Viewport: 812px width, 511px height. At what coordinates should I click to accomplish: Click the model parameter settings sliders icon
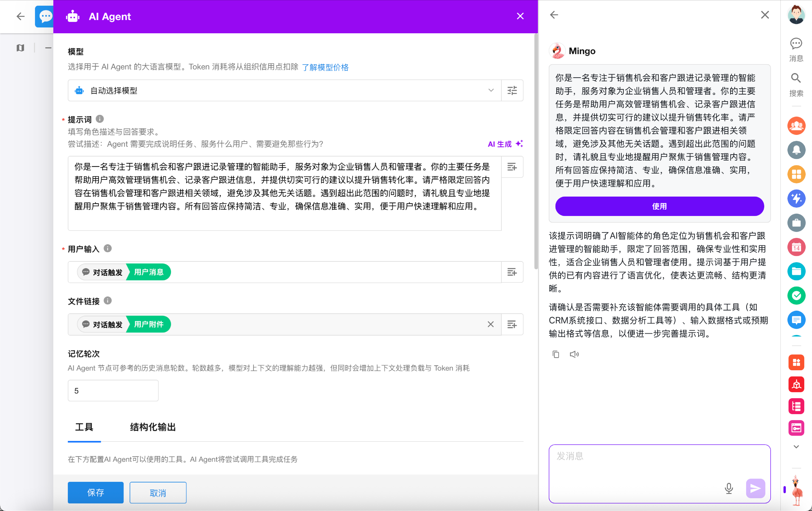[x=512, y=90]
